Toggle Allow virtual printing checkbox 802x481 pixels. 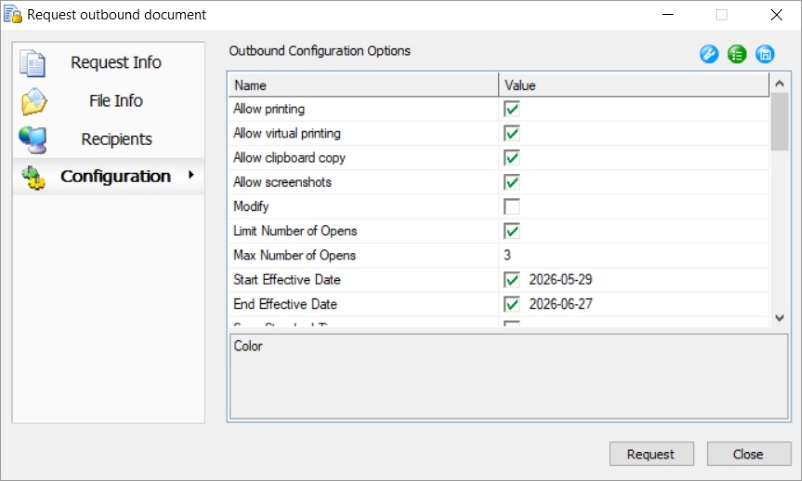[511, 134]
